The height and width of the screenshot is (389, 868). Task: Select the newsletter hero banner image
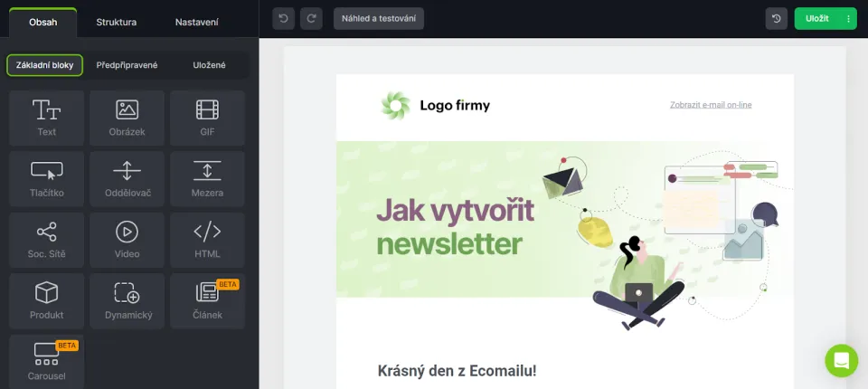click(564, 235)
